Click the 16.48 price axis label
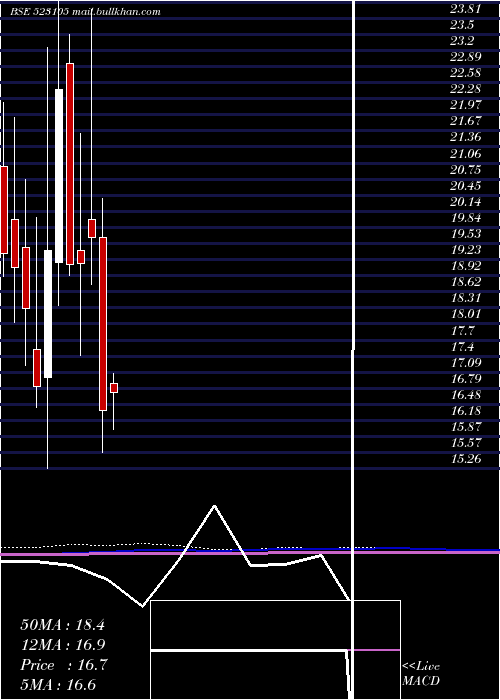 point(466,395)
